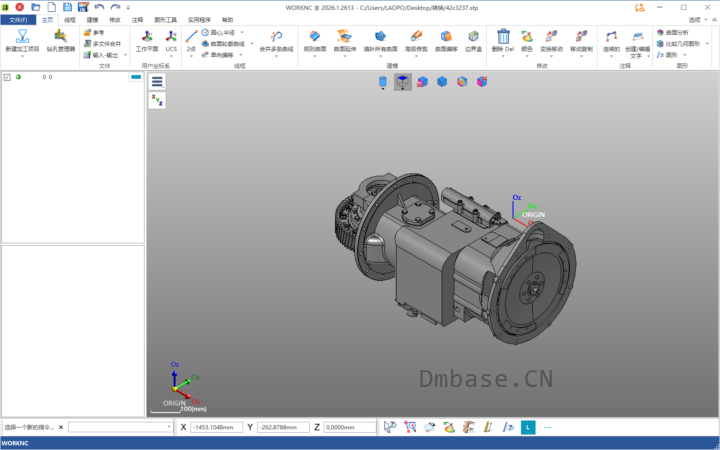Viewport: 720px width, 450px height.
Task: Expand the Center, Radius dropdown arrow
Action: [242, 33]
